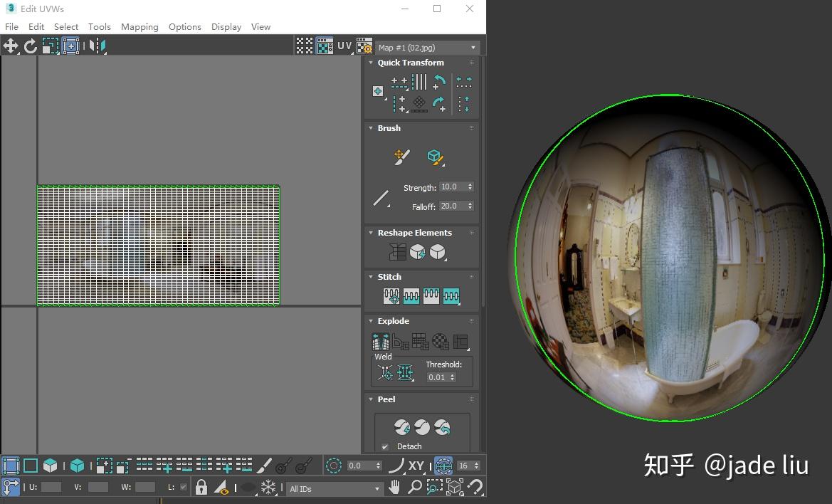Select the Pan View hand tool
Viewport: 832px width, 504px height.
coord(394,487)
